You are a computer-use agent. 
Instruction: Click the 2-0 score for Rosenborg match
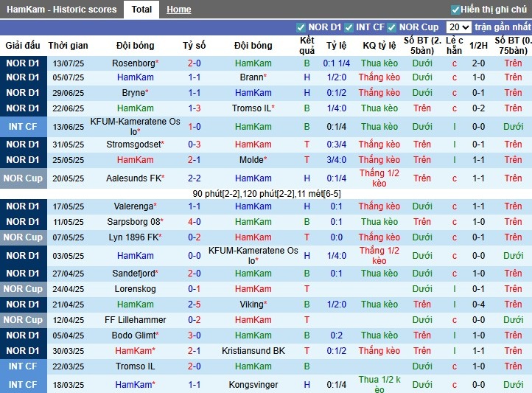click(x=195, y=63)
